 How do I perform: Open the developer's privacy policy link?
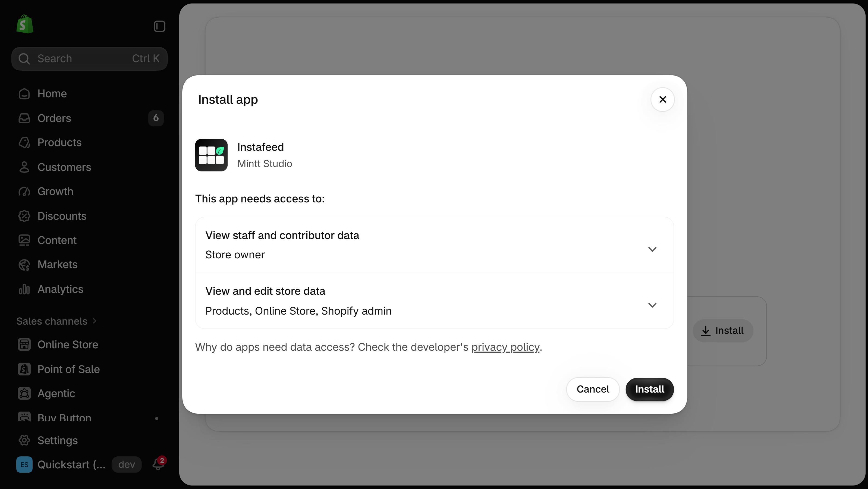tap(505, 347)
